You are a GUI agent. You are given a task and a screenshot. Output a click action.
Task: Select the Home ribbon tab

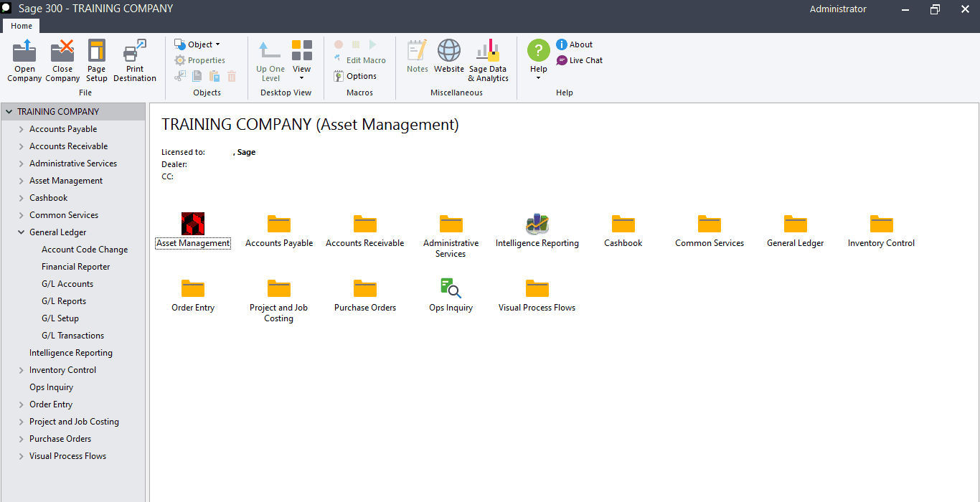click(22, 26)
